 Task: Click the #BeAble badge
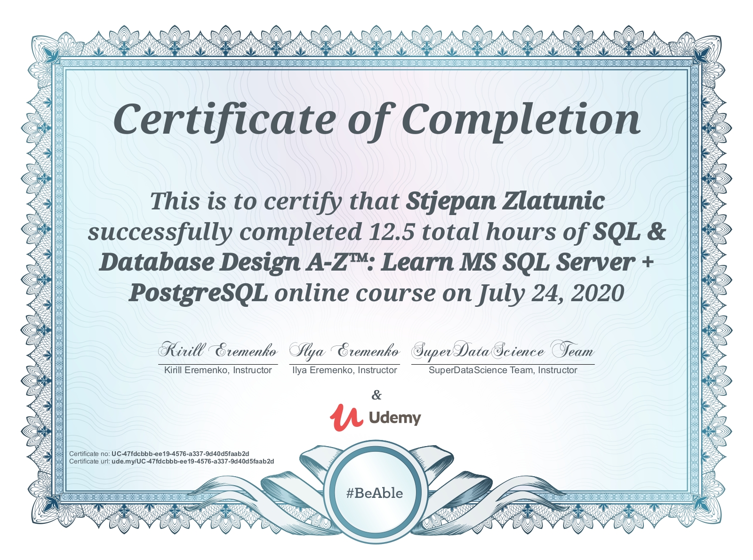[375, 493]
